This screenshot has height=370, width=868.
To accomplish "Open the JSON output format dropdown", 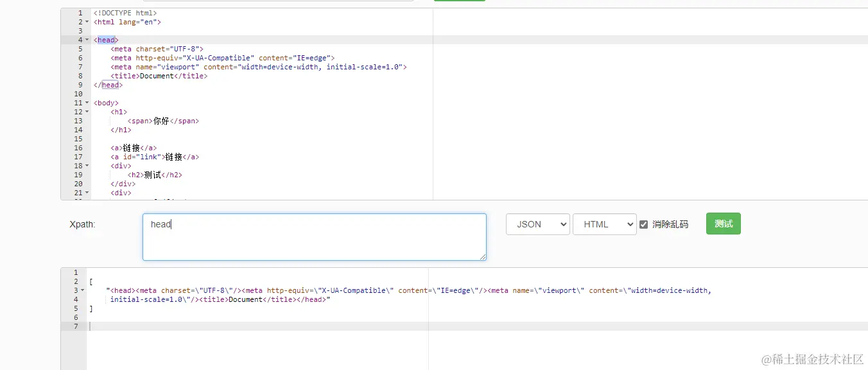I will [538, 224].
